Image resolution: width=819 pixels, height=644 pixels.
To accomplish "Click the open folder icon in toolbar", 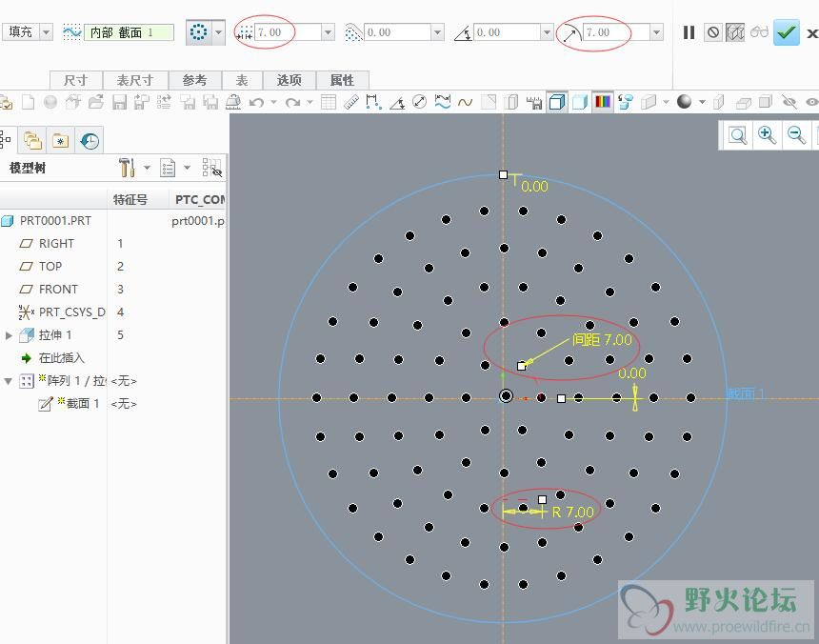I will [x=96, y=102].
